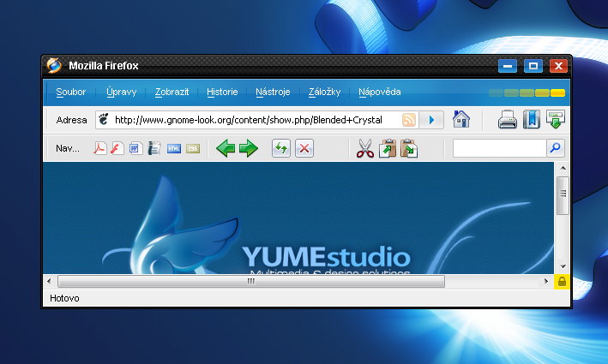Go forward with green right arrow
The image size is (608, 364).
249,148
